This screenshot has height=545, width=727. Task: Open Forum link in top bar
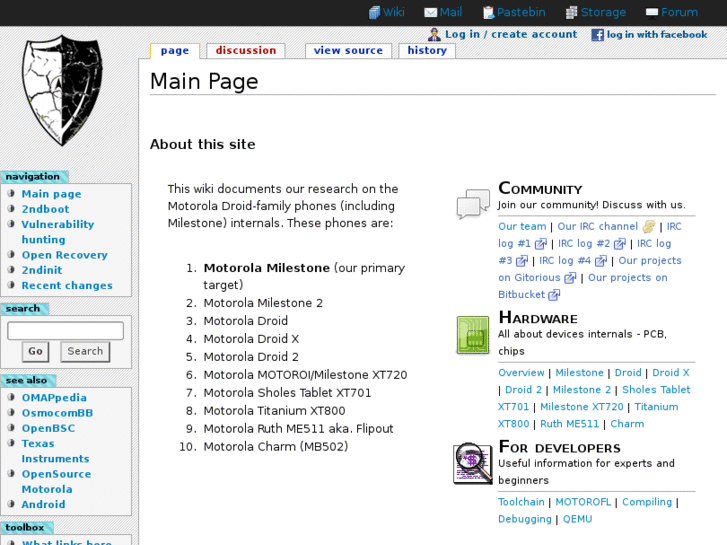coord(679,13)
